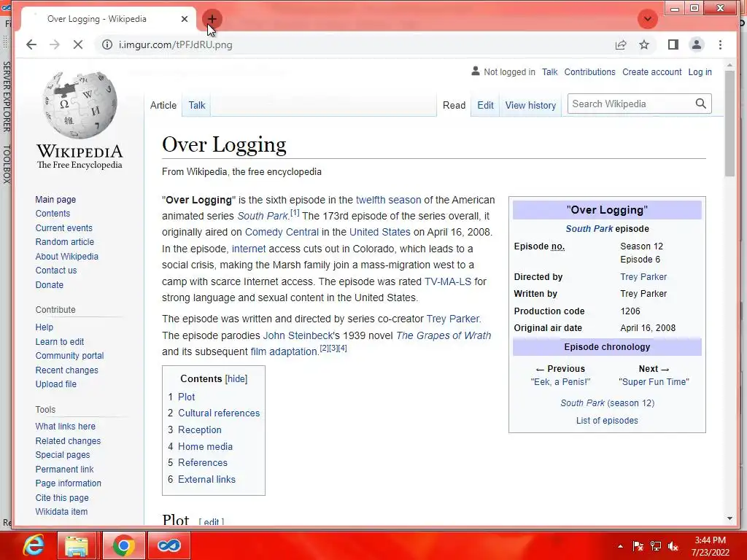Open infobox Trey Parker director link
The width and height of the screenshot is (747, 560).
tap(643, 276)
